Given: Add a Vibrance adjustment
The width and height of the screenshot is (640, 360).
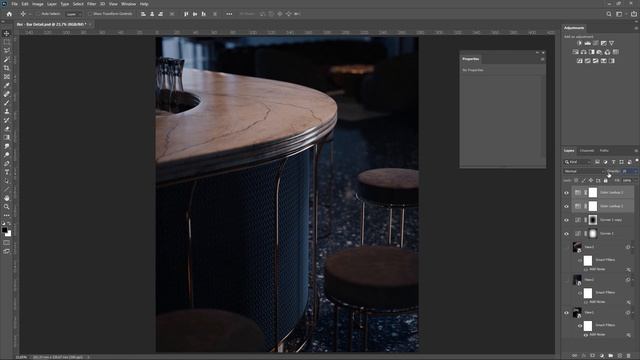Looking at the screenshot, I should click(x=611, y=43).
